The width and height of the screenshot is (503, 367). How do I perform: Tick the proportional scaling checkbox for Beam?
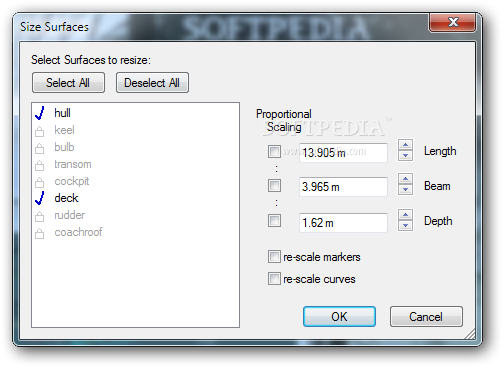coord(274,186)
